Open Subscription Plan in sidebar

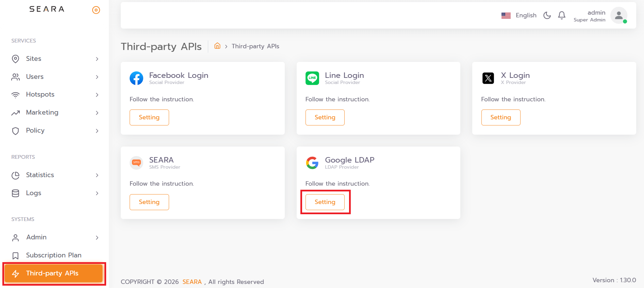tap(53, 255)
